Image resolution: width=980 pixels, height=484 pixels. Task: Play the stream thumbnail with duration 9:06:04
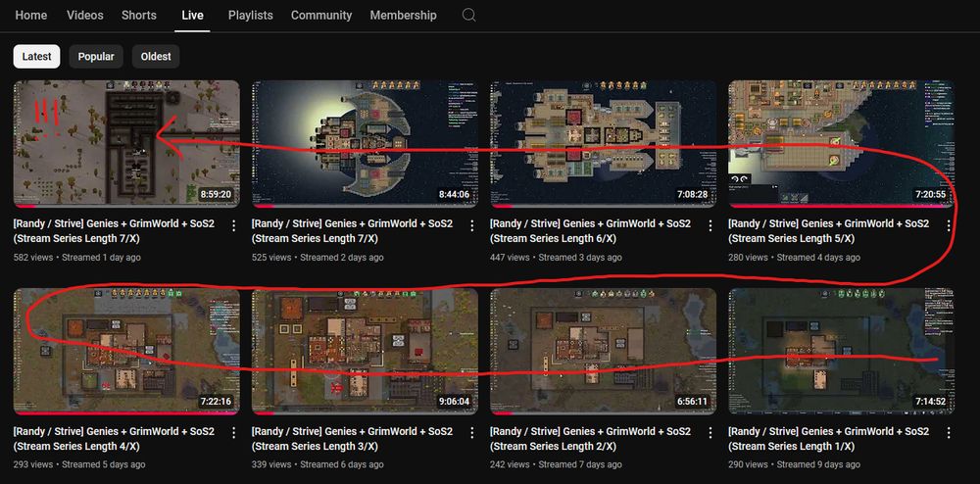pos(365,351)
